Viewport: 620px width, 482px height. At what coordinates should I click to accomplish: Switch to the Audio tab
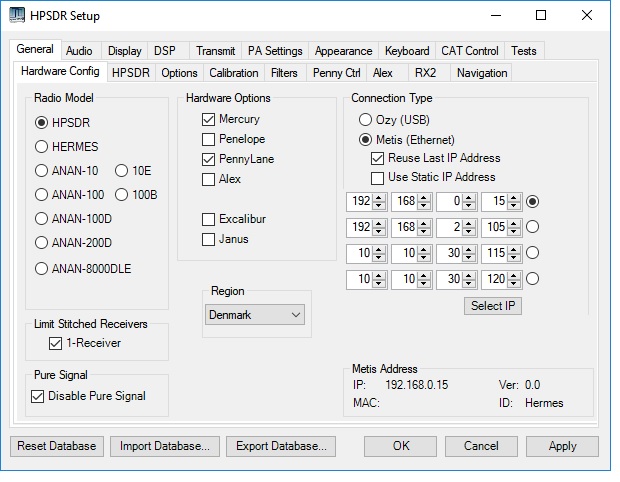coord(79,51)
